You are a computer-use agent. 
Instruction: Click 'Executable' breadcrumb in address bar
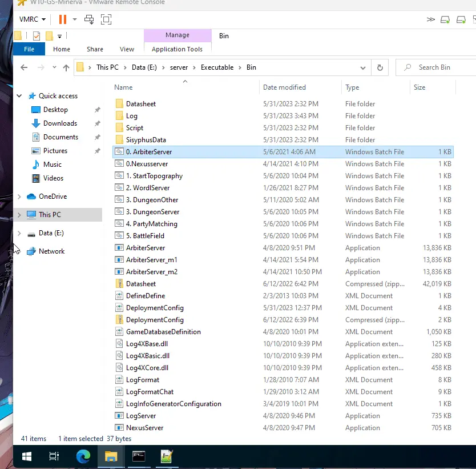[217, 67]
